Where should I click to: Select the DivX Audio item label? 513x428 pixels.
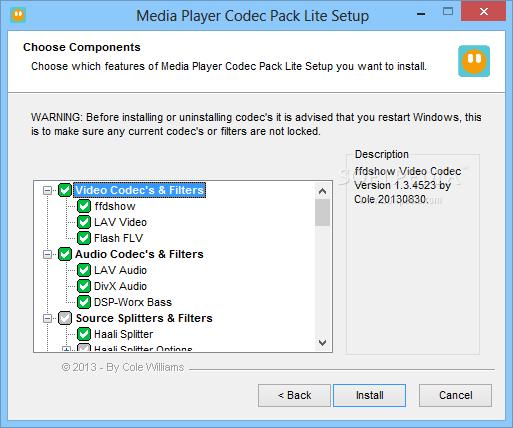click(120, 286)
